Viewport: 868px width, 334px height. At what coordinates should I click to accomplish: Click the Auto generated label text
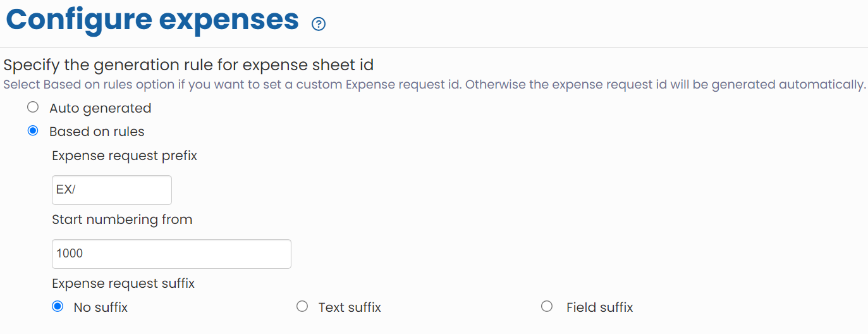pos(101,108)
